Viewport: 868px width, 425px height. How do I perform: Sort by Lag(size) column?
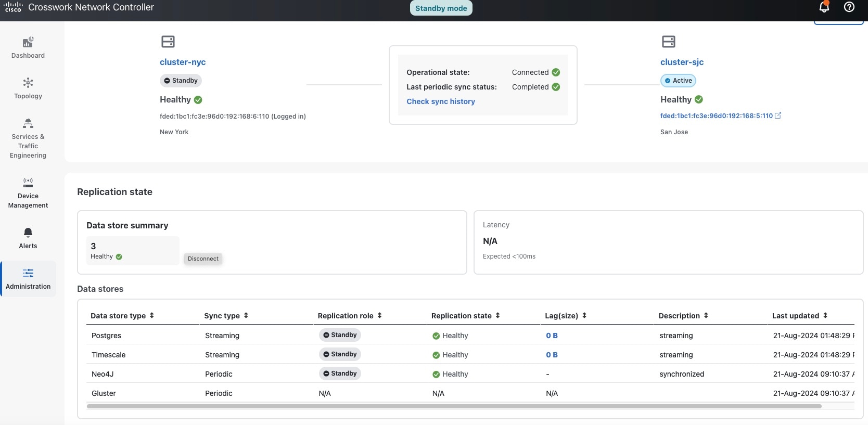tap(584, 315)
